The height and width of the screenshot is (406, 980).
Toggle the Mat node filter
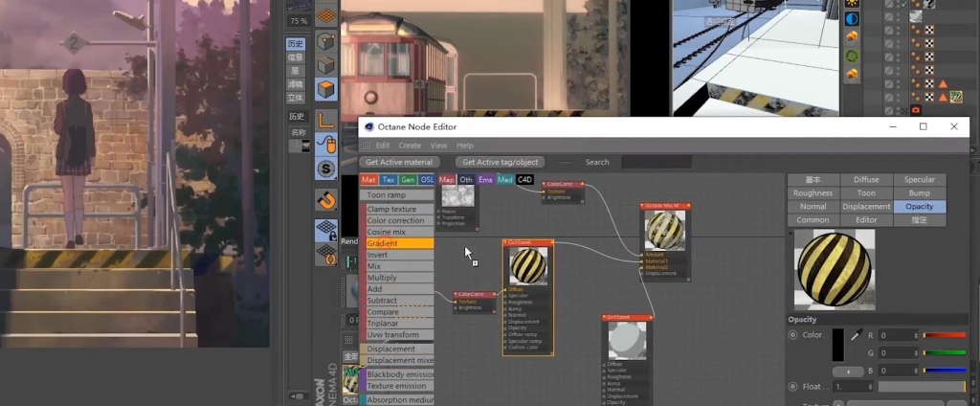pos(368,180)
